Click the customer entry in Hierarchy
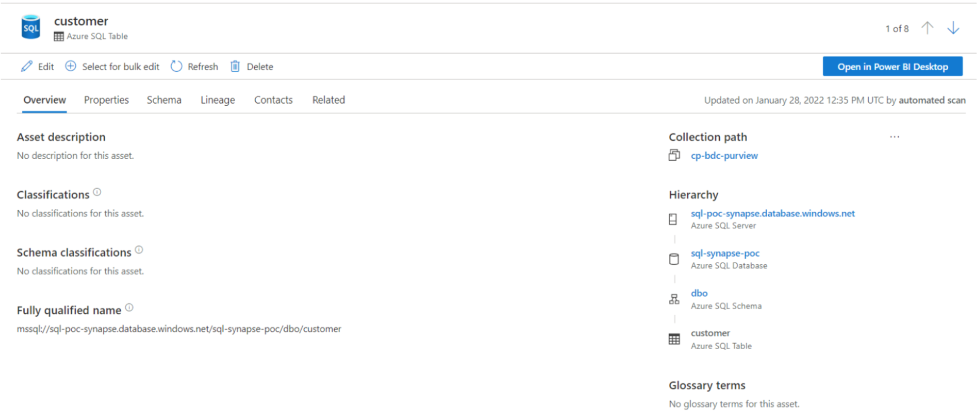This screenshot has height=418, width=980. (x=710, y=333)
